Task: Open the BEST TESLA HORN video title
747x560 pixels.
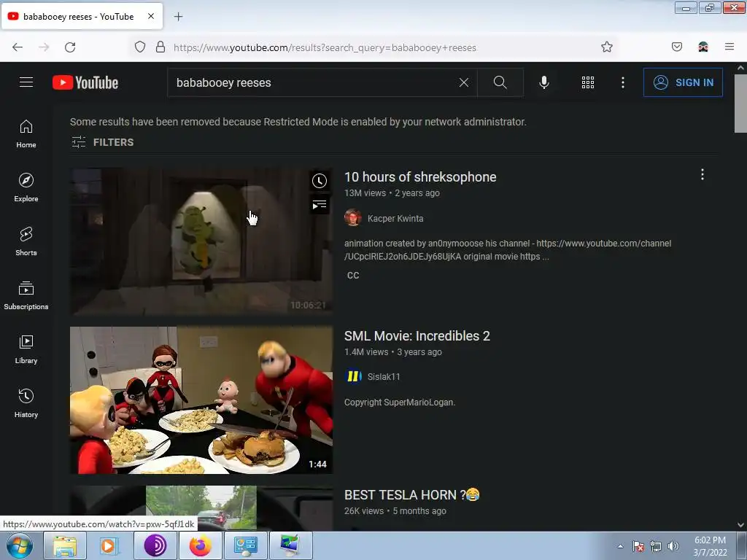Action: (411, 495)
